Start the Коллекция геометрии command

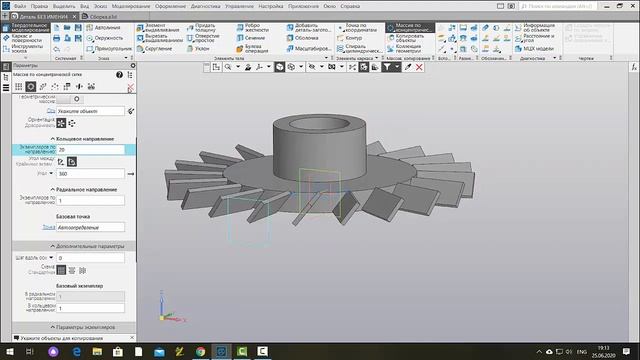pyautogui.click(x=404, y=49)
